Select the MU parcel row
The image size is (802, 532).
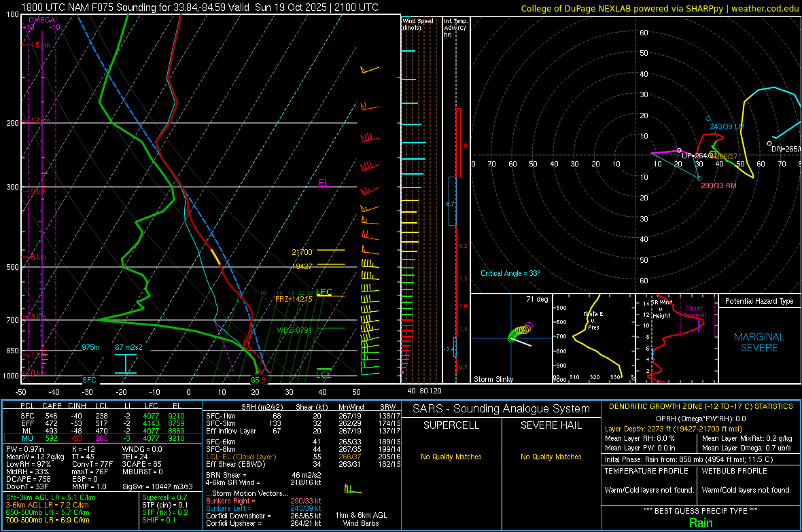(103, 438)
